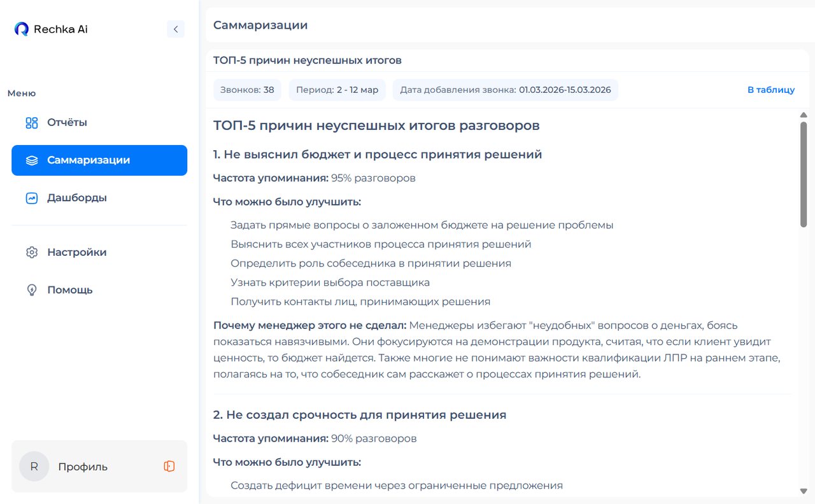Open the Профиль entry
The width and height of the screenshot is (815, 504).
point(83,466)
